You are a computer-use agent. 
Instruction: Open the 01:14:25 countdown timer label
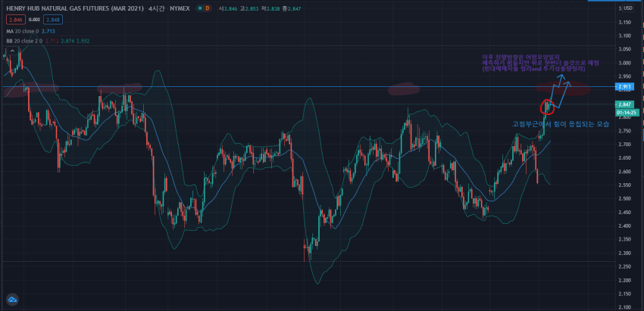(626, 112)
